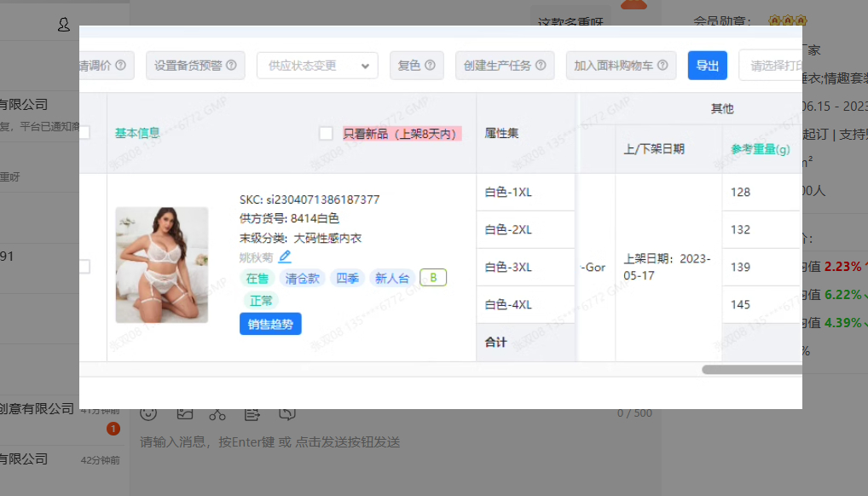This screenshot has width=868, height=496.
Task: Click the 在售 status tag
Action: pyautogui.click(x=257, y=278)
